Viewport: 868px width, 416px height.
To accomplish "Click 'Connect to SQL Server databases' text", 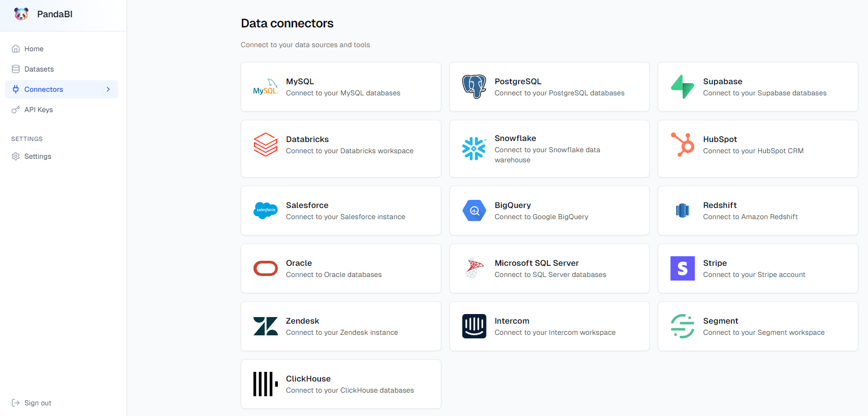I will click(x=550, y=274).
